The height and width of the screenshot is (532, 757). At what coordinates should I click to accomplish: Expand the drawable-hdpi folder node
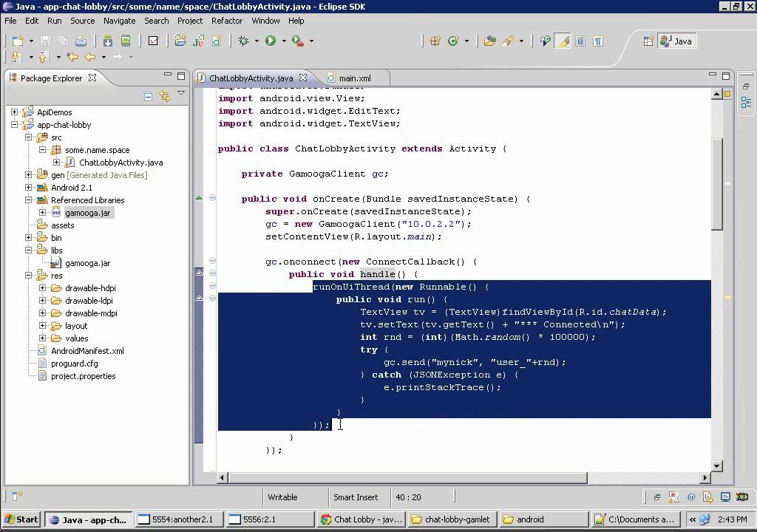point(42,287)
